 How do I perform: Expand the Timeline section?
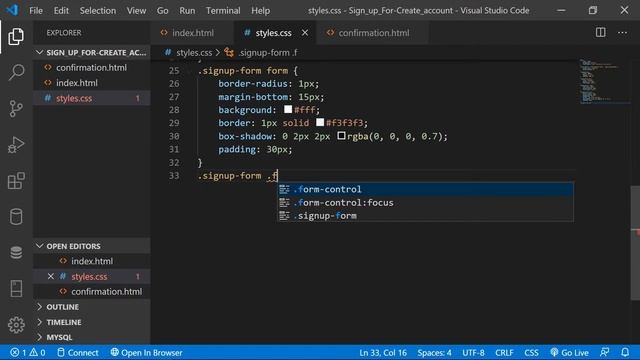tap(91, 322)
